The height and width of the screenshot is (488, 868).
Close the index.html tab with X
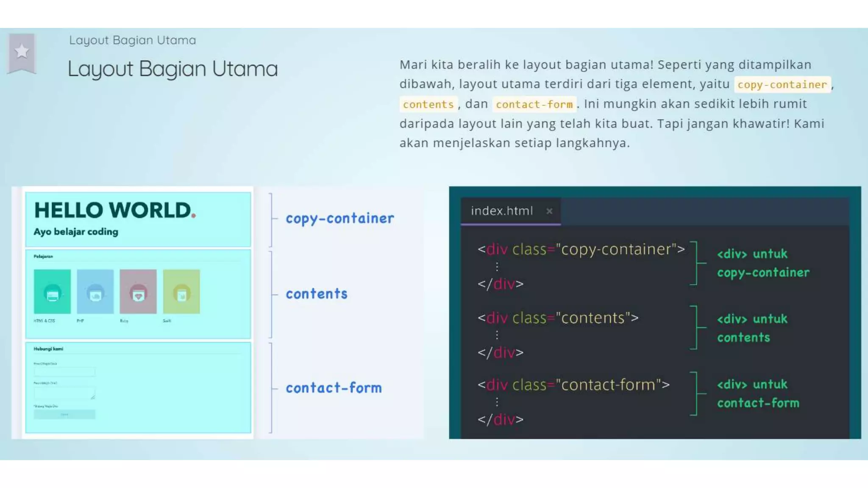tap(549, 211)
